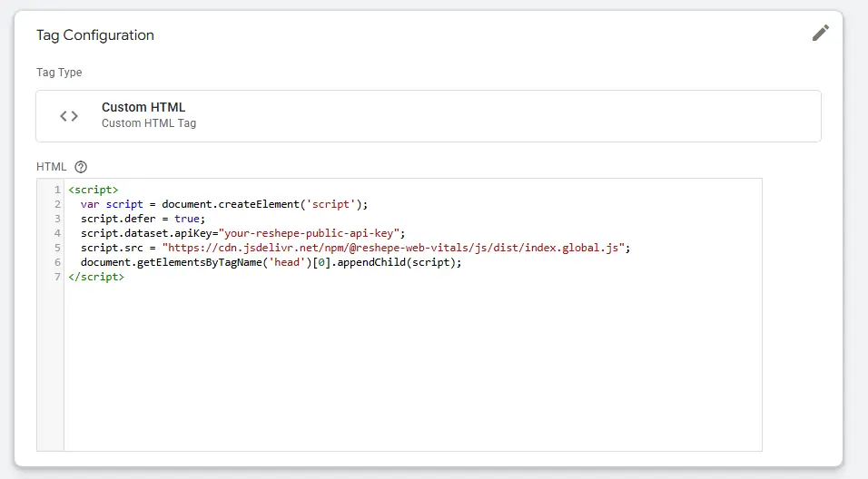Screen dimensions: 868x479
Task: Click line number 7 in the gutter
Action: pos(57,277)
